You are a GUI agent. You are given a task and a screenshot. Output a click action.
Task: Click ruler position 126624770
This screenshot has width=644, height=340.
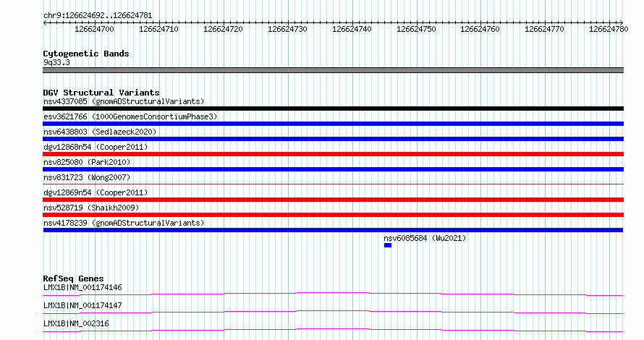click(x=545, y=29)
